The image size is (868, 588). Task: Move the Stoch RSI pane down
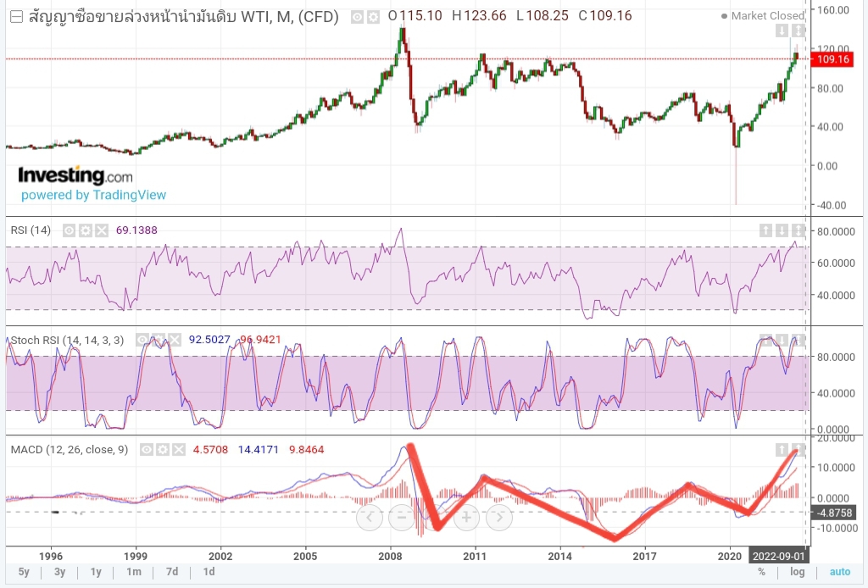782,340
